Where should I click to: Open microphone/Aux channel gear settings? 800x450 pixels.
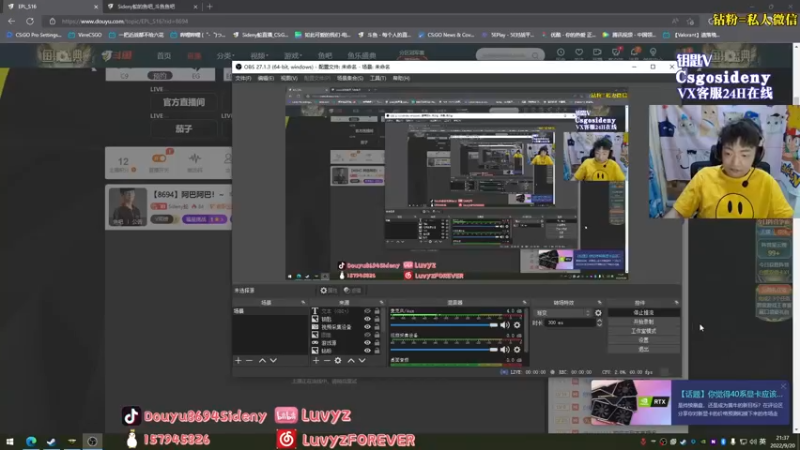(x=517, y=324)
